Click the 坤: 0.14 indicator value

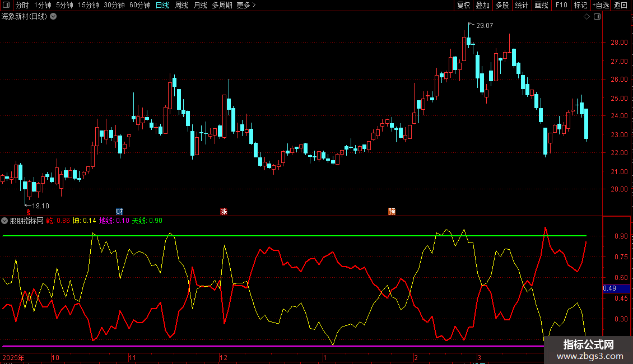[84, 221]
